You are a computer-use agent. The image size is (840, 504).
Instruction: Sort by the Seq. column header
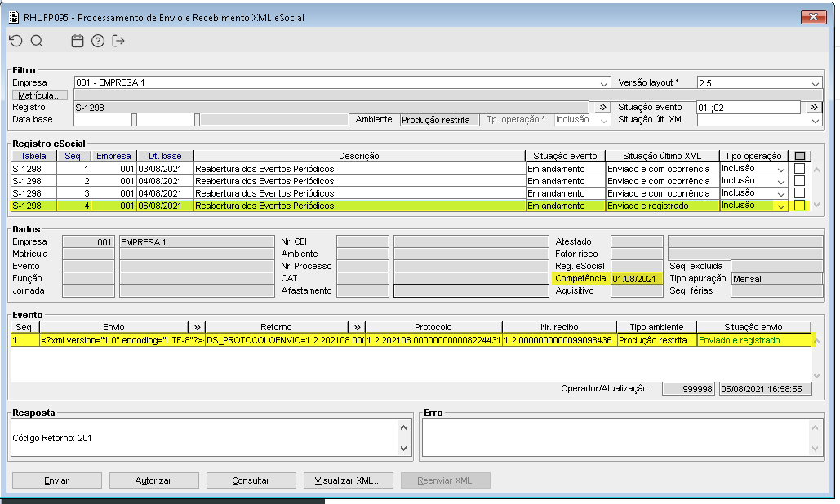point(74,156)
